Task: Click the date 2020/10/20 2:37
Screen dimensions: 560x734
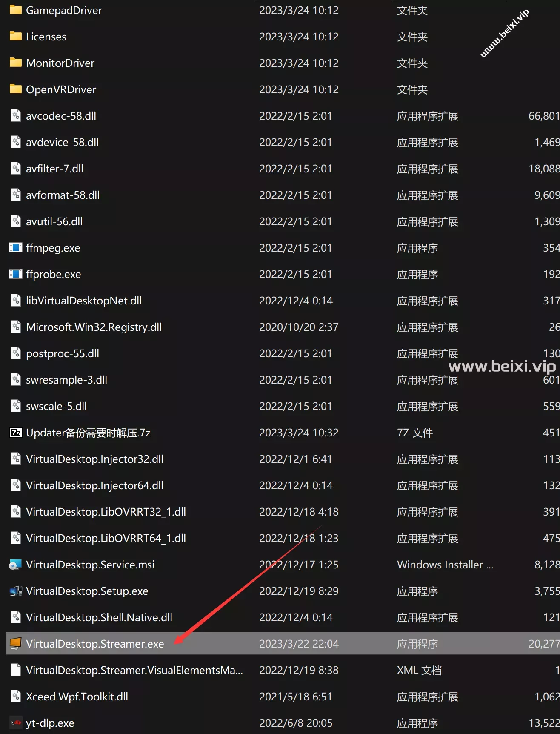Action: point(299,327)
